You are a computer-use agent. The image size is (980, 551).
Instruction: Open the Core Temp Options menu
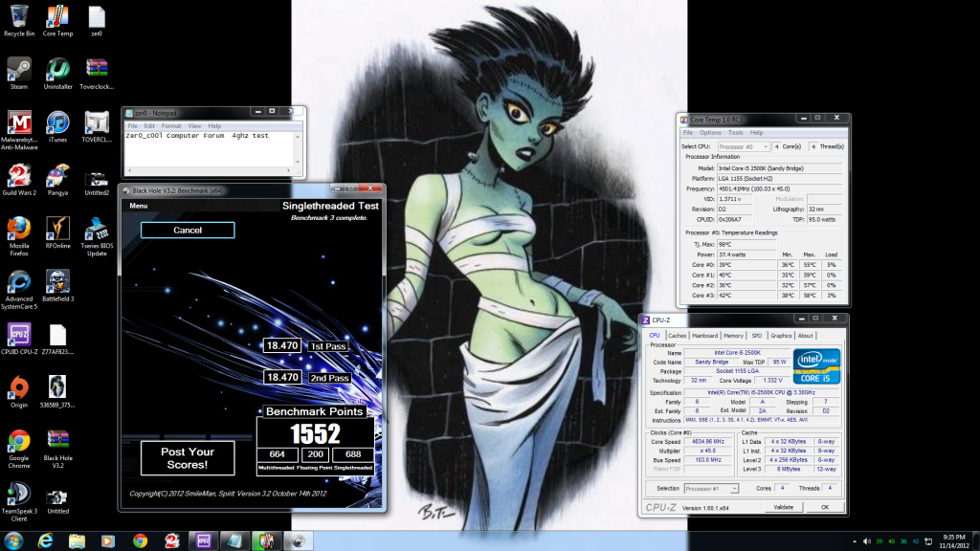[x=710, y=132]
